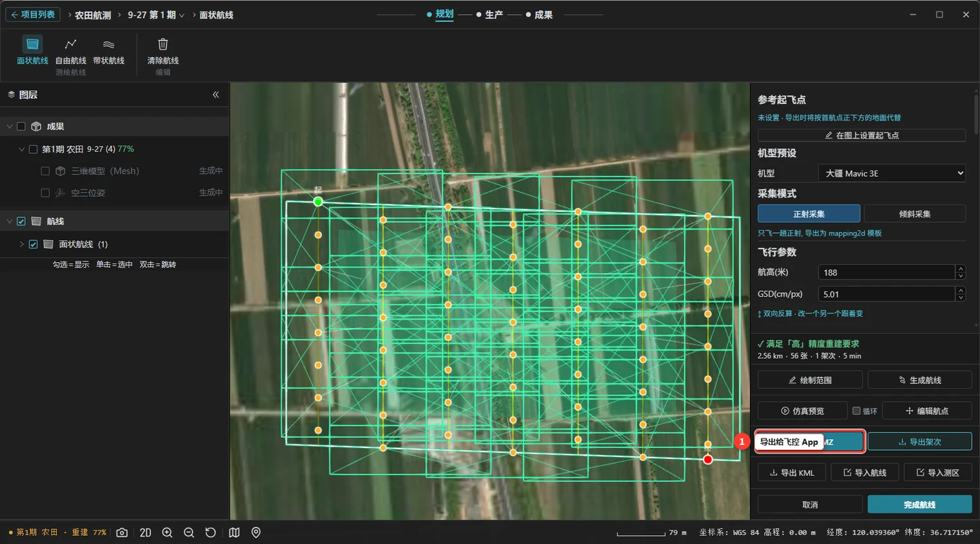Enable the 循环 loop checkbox
Screen dimensions: 980x544
[857, 411]
